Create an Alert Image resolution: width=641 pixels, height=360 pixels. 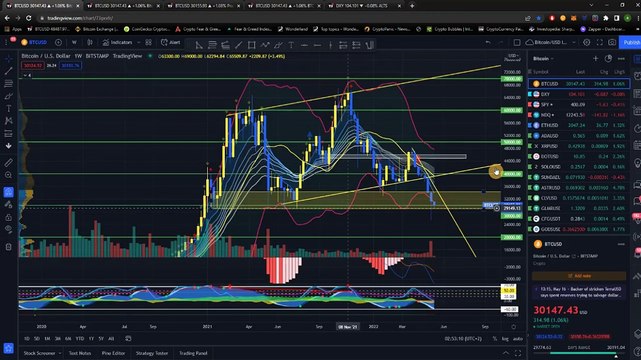171,42
